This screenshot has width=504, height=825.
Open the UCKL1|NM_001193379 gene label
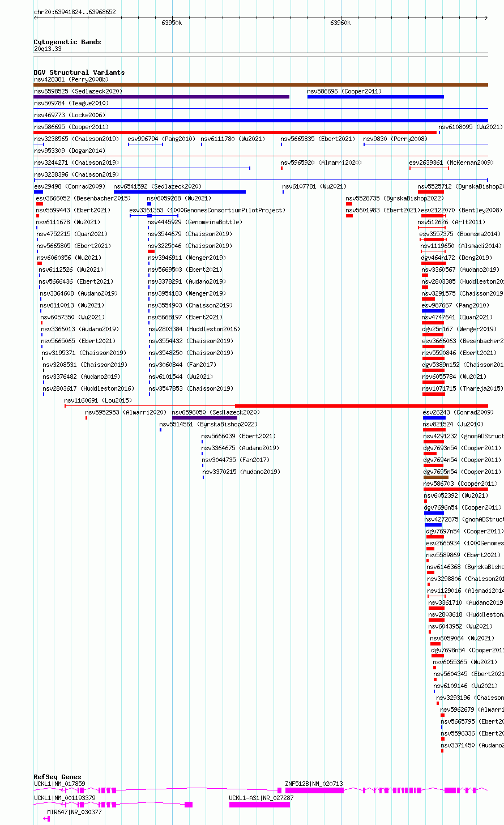click(x=65, y=798)
